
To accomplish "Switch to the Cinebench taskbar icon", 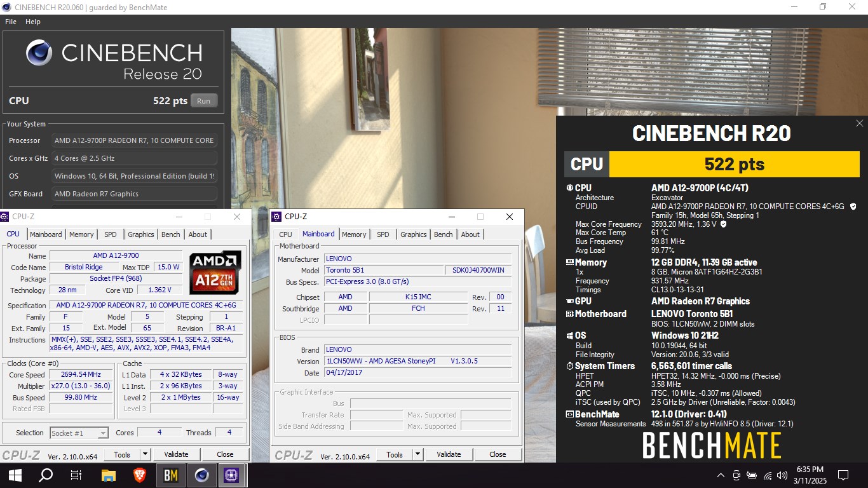I will click(x=201, y=475).
